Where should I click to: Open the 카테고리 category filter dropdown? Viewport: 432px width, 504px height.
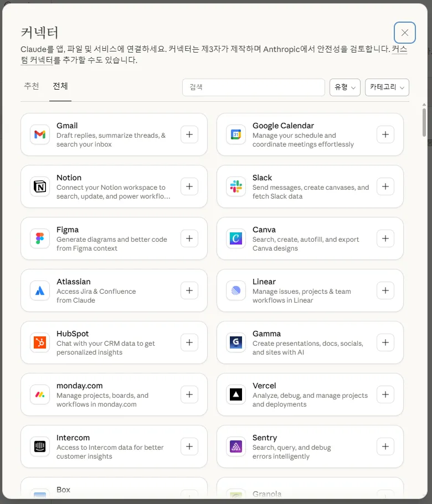(387, 87)
